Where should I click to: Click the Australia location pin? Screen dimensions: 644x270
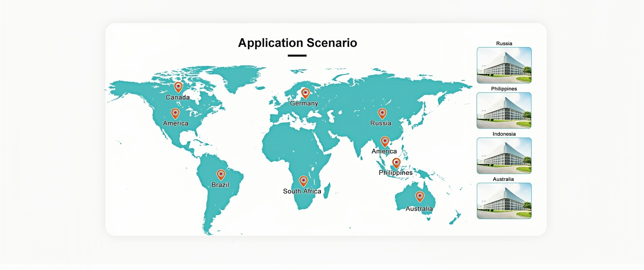coord(420,196)
